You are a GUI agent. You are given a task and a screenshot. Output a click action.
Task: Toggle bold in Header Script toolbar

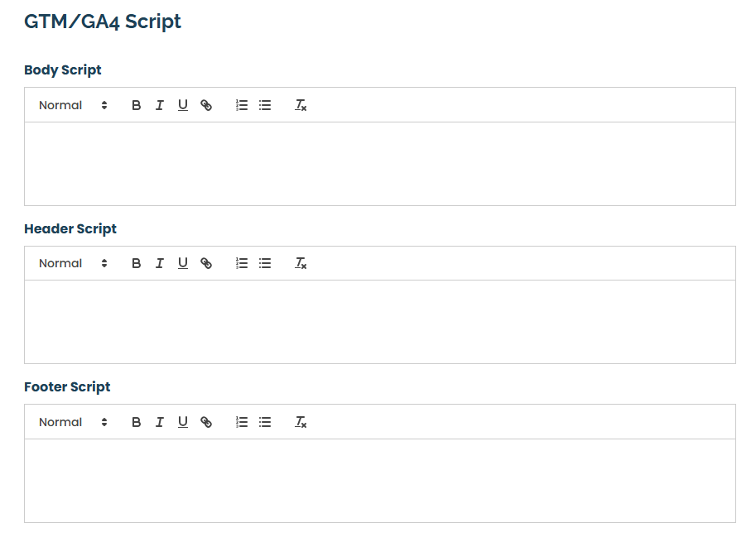pyautogui.click(x=136, y=263)
